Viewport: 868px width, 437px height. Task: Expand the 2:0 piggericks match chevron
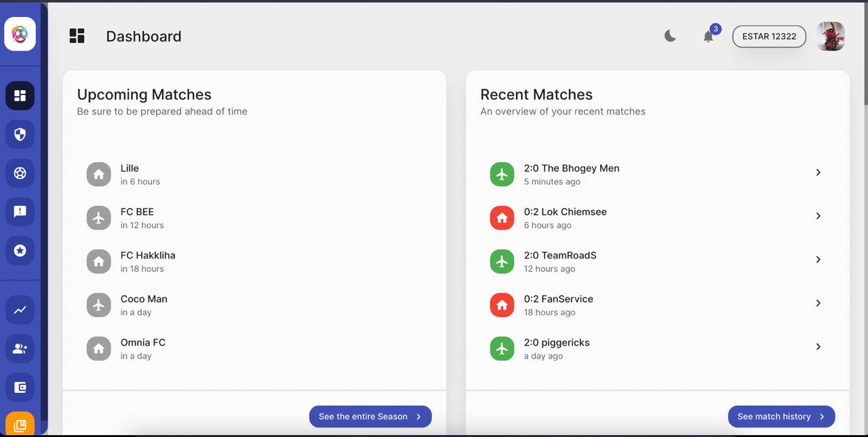click(x=818, y=347)
